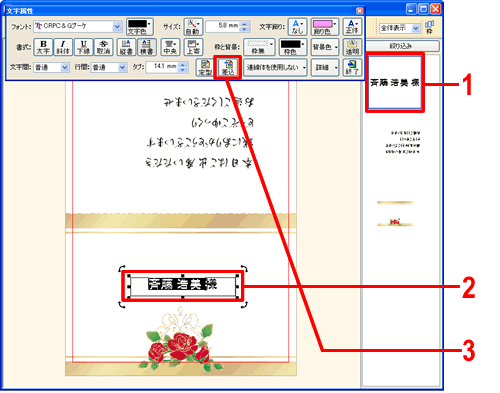
Task: Open the 行間 line spacing dropdown
Action: coord(109,68)
